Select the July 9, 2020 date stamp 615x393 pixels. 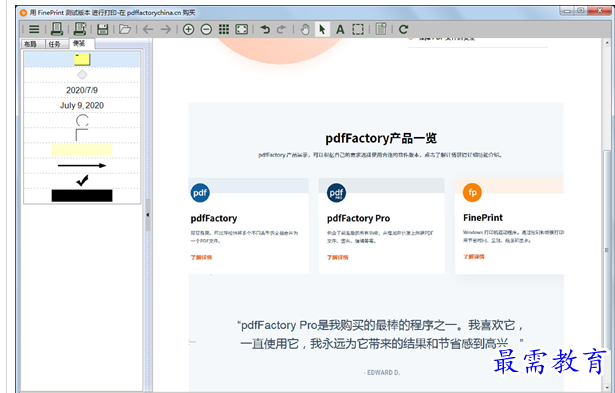pos(82,106)
